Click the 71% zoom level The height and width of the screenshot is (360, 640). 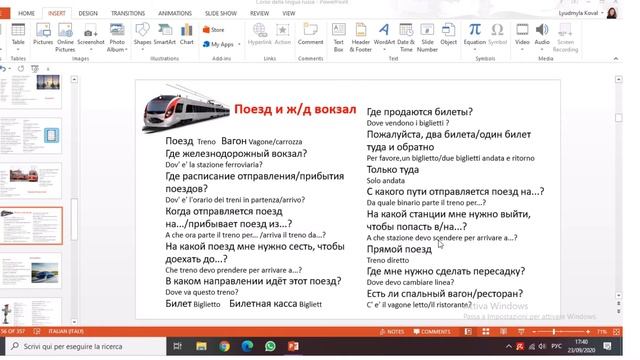602,332
